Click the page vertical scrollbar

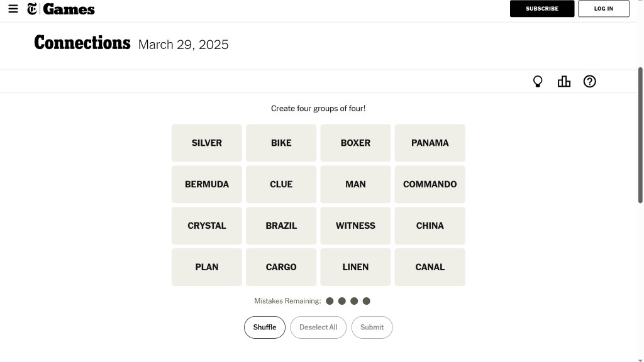pyautogui.click(x=640, y=135)
